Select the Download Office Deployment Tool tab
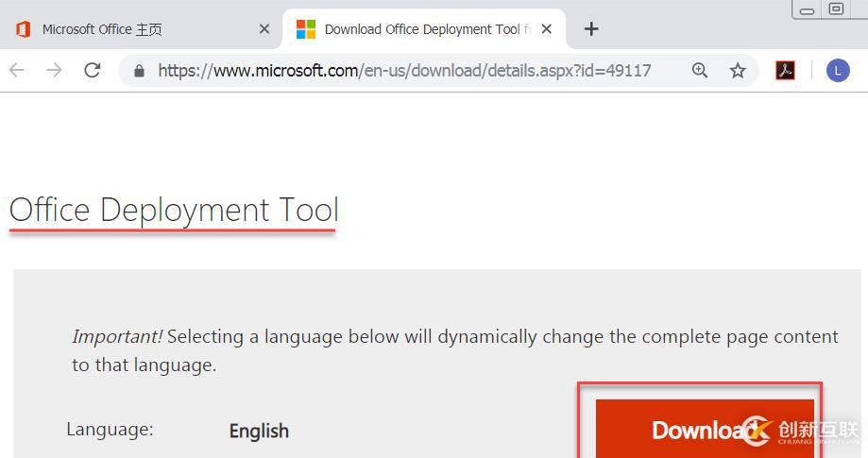Image resolution: width=868 pixels, height=458 pixels. click(424, 28)
